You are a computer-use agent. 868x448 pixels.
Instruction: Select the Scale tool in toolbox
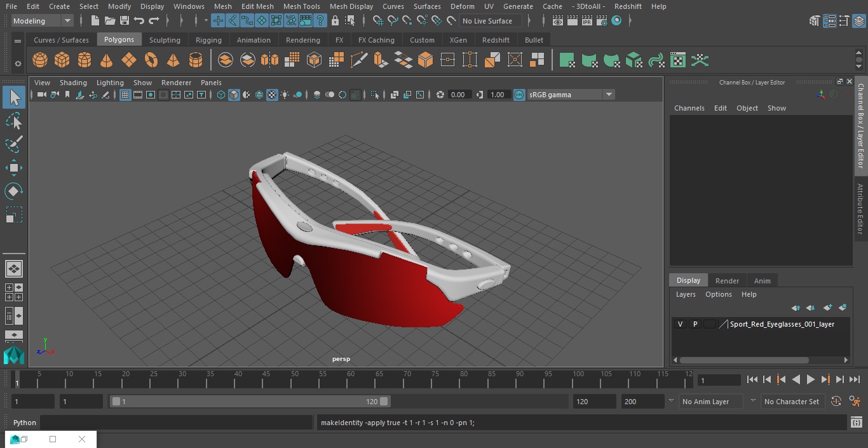click(x=13, y=215)
